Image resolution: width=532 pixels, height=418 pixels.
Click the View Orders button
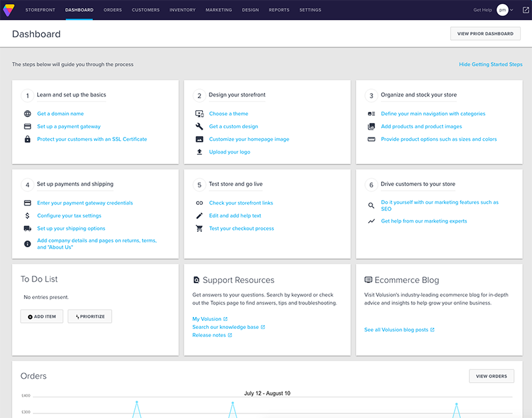pos(491,376)
